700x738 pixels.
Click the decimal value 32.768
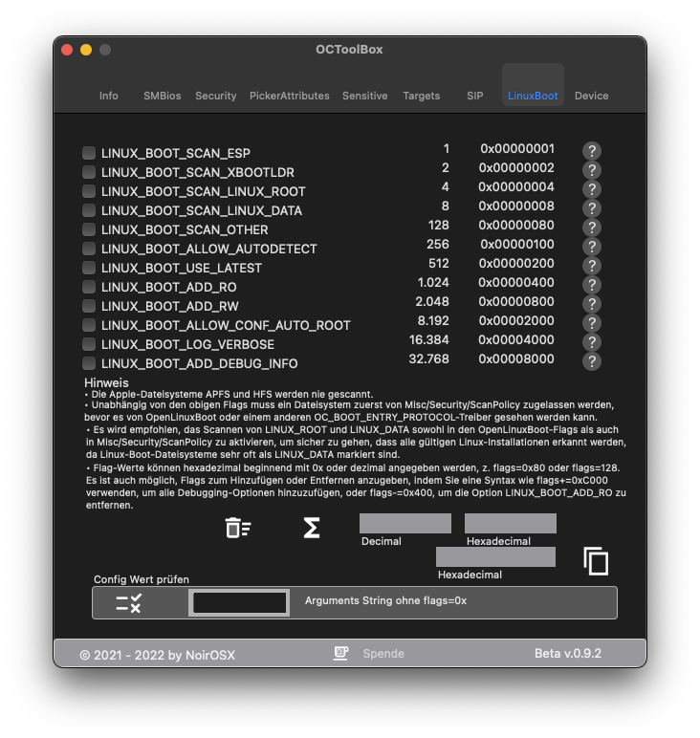pos(428,358)
